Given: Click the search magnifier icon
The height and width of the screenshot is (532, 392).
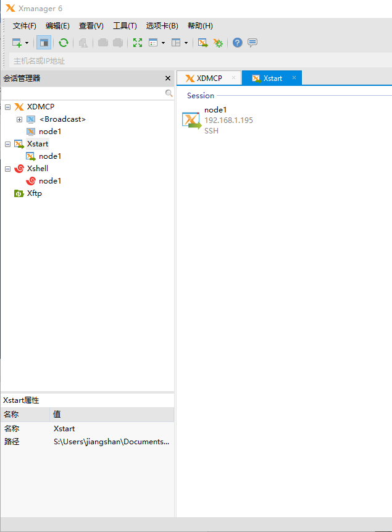Looking at the screenshot, I should pyautogui.click(x=169, y=93).
